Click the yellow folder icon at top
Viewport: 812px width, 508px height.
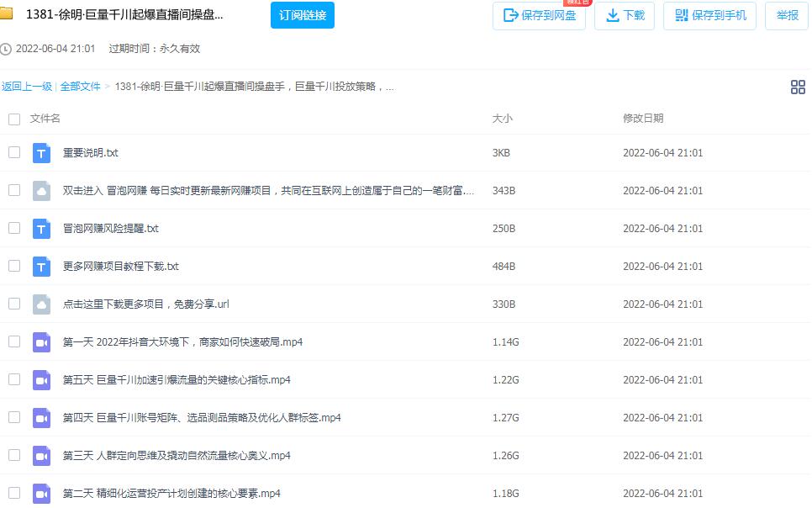point(7,14)
